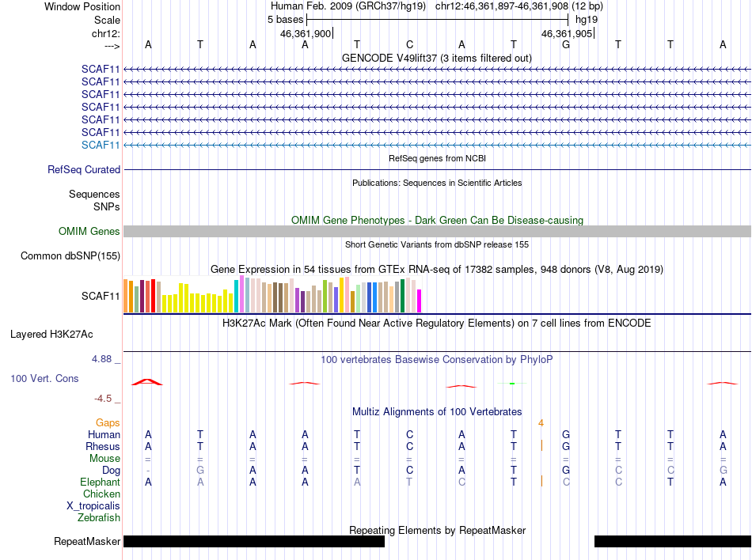Click the Sequences label under Publications
752x560 pixels.
click(94, 194)
